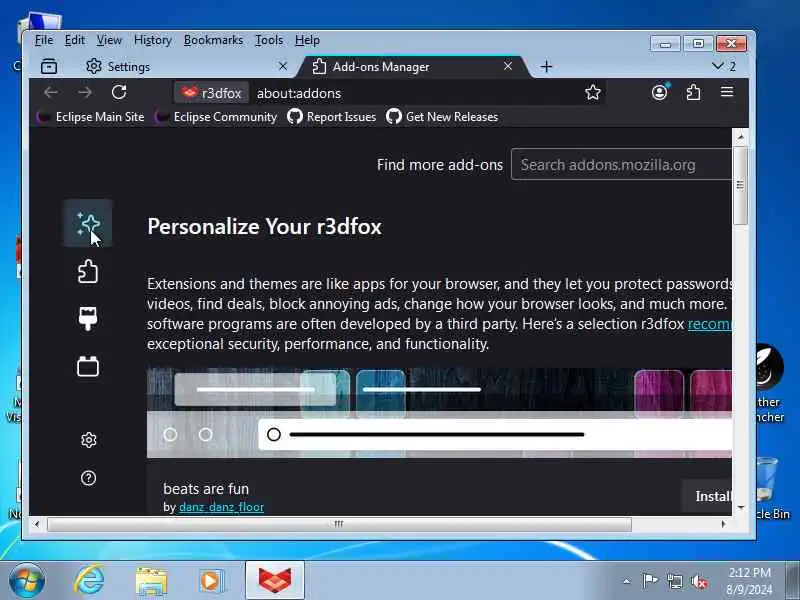The image size is (800, 600).
Task: Open Windows Media Player from taskbar
Action: [x=211, y=581]
